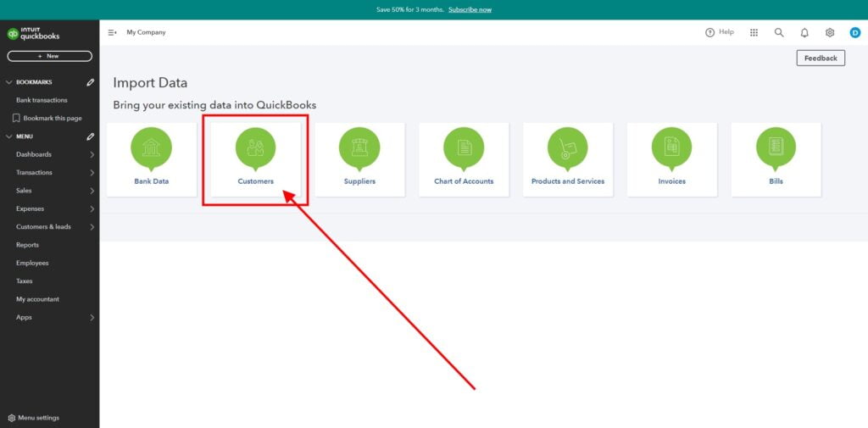Viewport: 868px width, 428px height.
Task: Expand the Sales submenu arrow
Action: click(92, 191)
